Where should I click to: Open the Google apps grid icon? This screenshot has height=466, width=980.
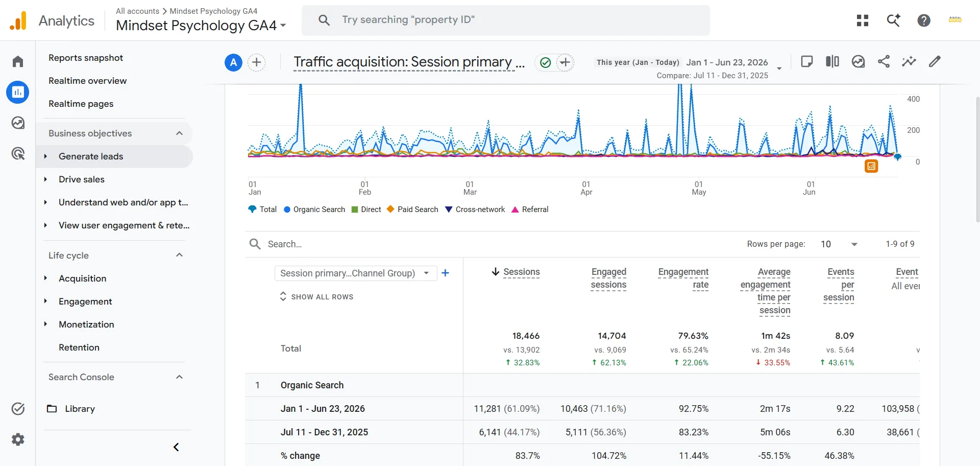point(863,20)
